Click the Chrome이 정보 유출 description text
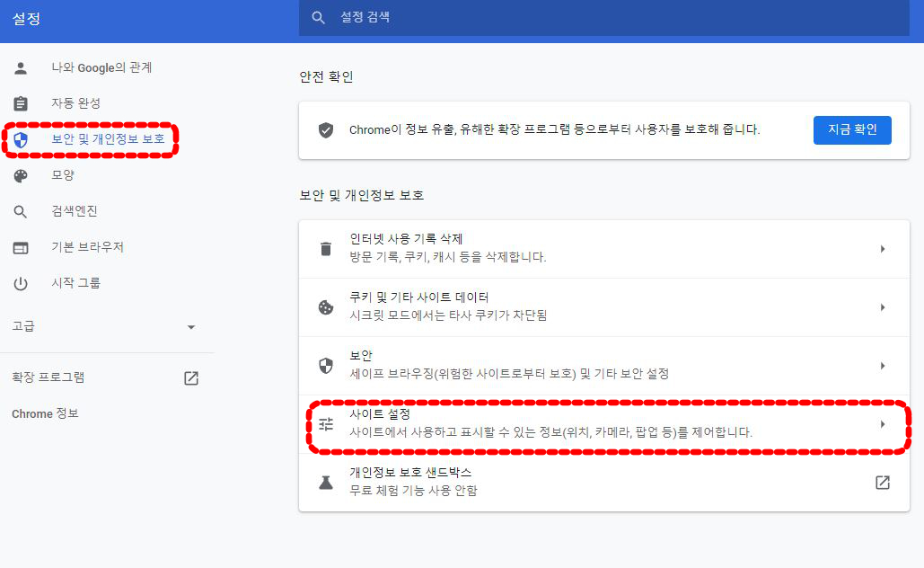The image size is (924, 568). (x=555, y=129)
